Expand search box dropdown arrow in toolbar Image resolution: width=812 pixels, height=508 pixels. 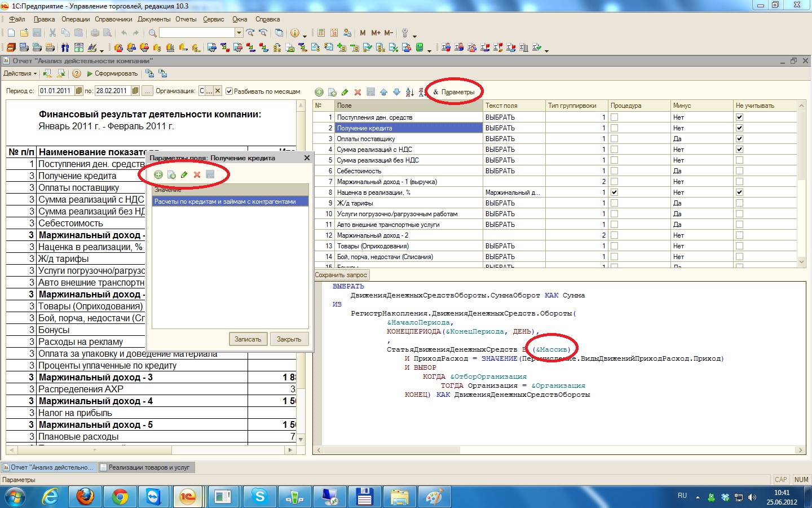tap(239, 33)
